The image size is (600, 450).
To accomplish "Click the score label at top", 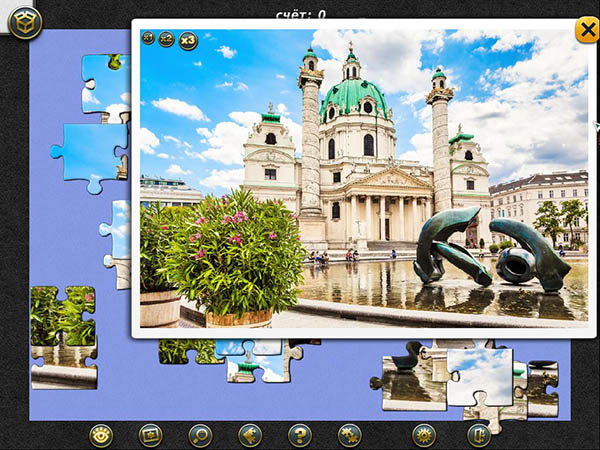I will pos(300,14).
